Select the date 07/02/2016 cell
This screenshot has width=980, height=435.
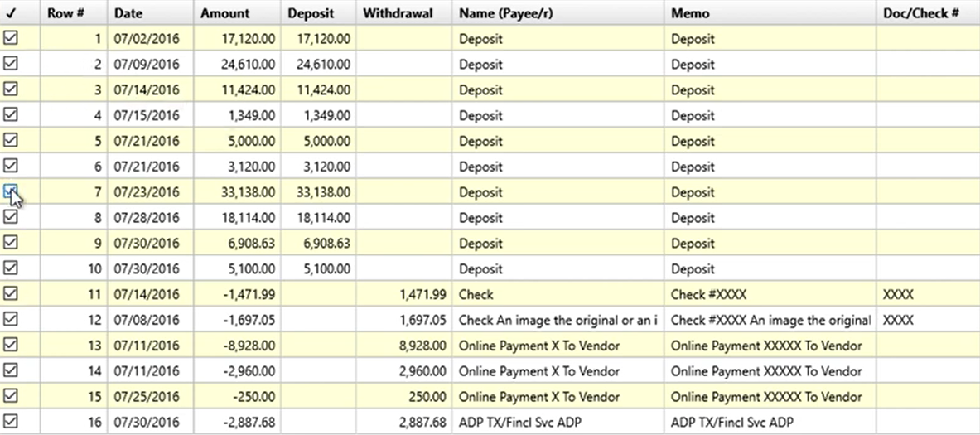151,39
